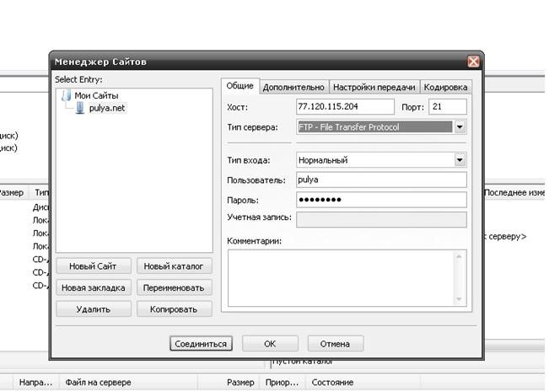Click the Новый Сайт button
The height and width of the screenshot is (392, 549).
pos(94,266)
